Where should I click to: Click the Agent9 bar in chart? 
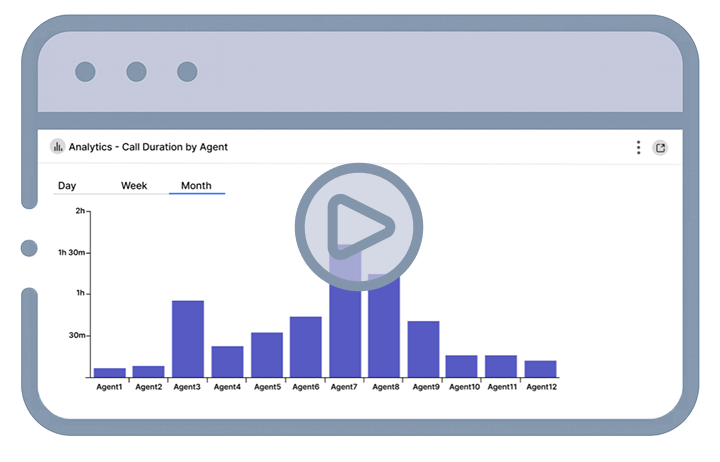tap(423, 348)
